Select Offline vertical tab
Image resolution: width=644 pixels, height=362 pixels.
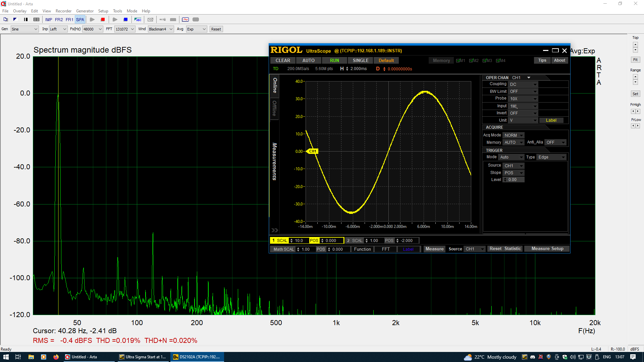[274, 108]
